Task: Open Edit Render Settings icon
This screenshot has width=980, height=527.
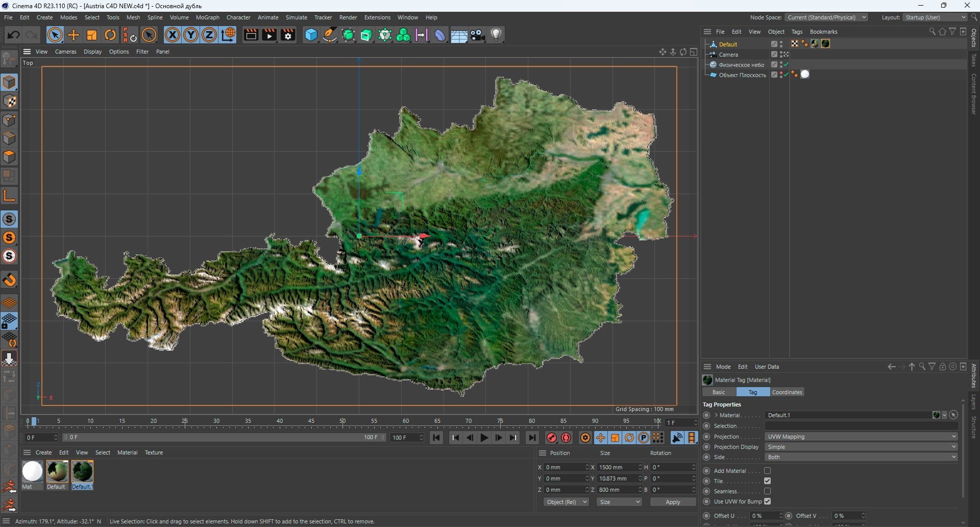Action: [x=288, y=35]
